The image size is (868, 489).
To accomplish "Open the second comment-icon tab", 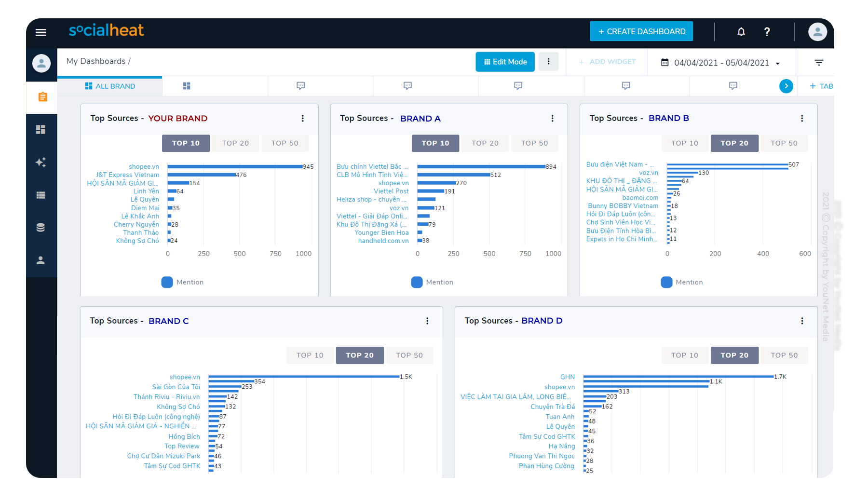I will tap(407, 86).
